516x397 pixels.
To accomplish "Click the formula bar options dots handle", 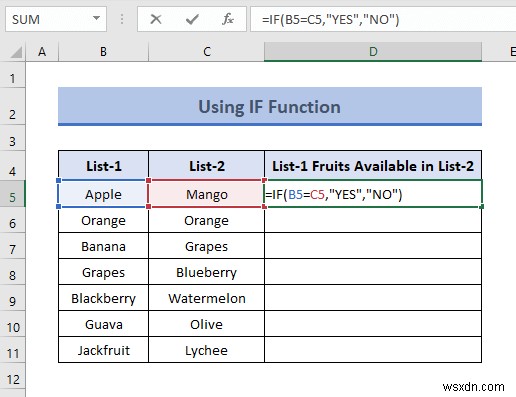I will (122, 19).
